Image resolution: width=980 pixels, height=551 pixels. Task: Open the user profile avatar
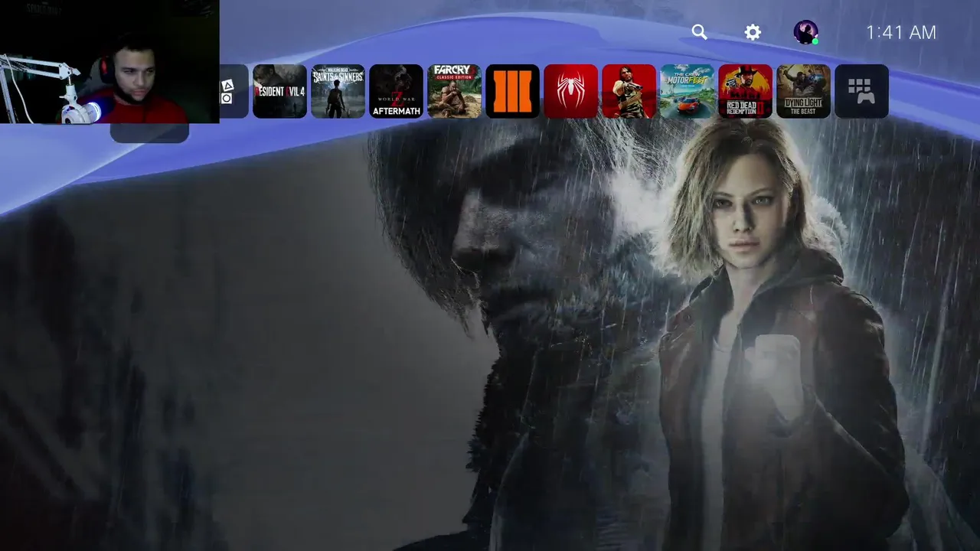click(805, 32)
